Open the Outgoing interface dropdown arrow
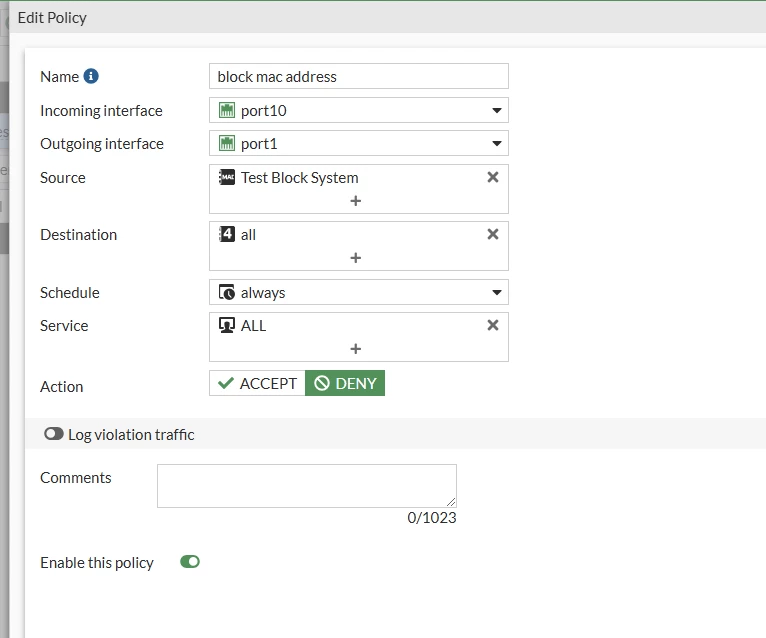The width and height of the screenshot is (766, 638). (497, 144)
